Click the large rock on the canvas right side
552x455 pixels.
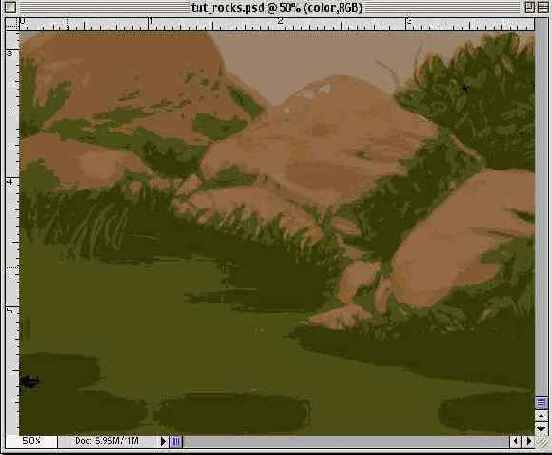click(x=468, y=239)
